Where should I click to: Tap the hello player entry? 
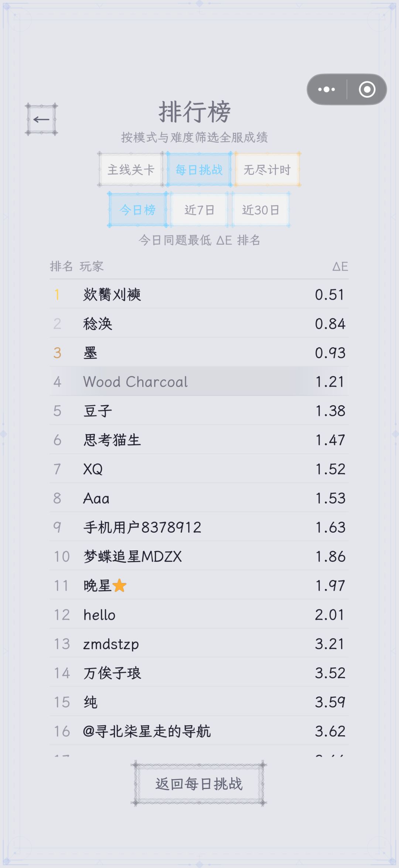coord(199,615)
